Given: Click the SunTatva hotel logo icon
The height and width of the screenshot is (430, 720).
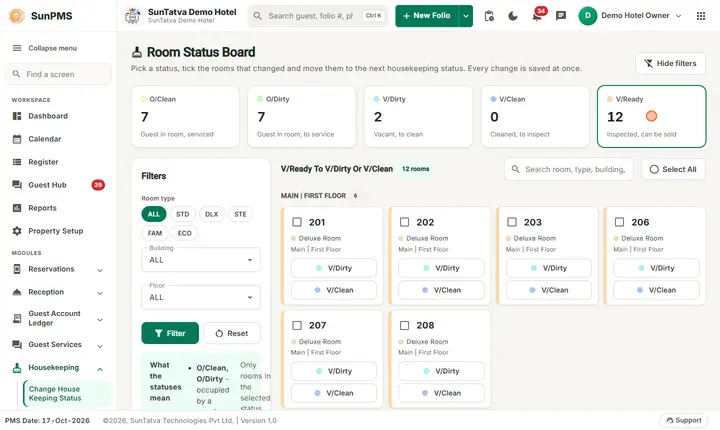Looking at the screenshot, I should (x=133, y=16).
